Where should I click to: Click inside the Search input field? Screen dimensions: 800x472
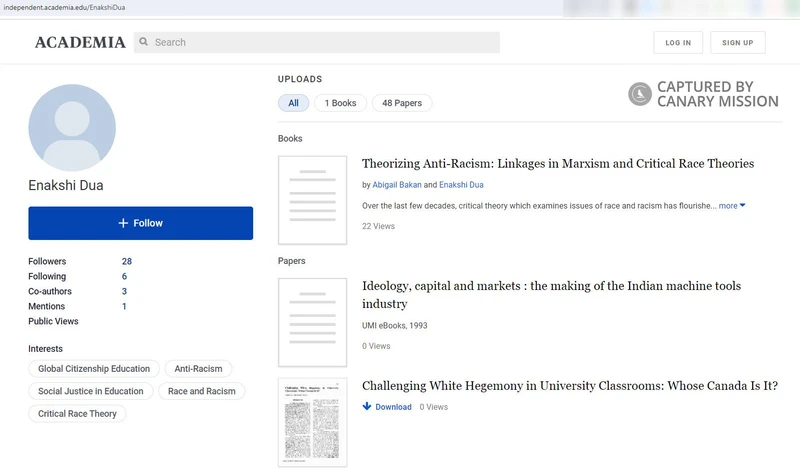pos(320,43)
